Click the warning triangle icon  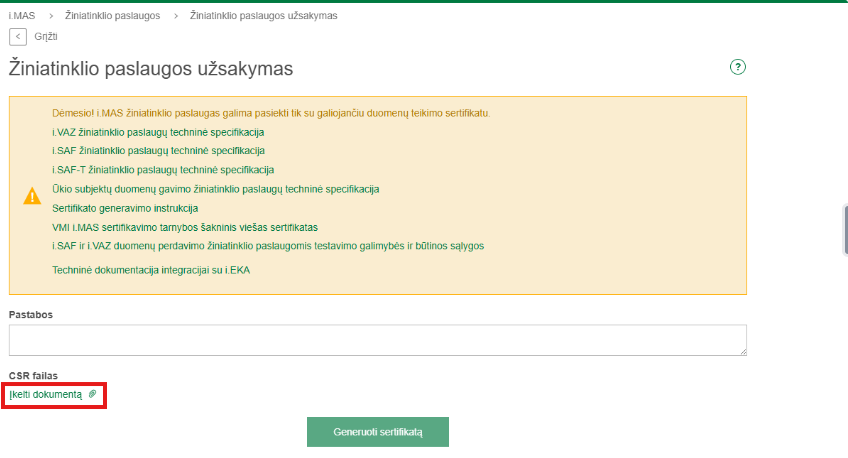(32, 196)
